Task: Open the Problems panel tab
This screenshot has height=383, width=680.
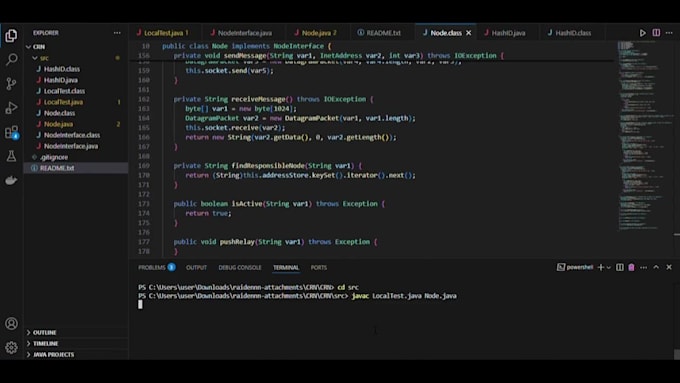Action: 152,268
